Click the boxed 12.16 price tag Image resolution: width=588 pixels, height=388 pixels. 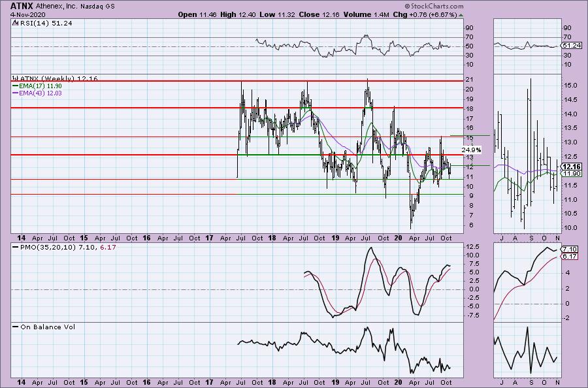(x=572, y=167)
